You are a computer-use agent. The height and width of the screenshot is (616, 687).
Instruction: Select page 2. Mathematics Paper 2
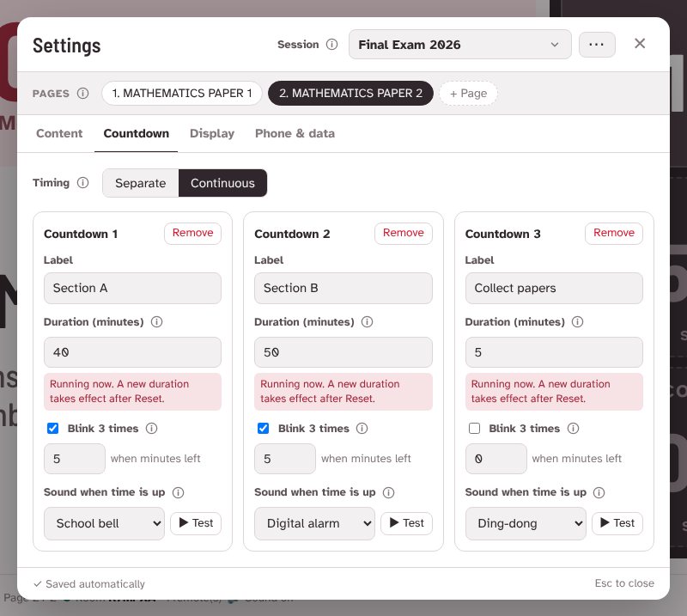tap(350, 94)
